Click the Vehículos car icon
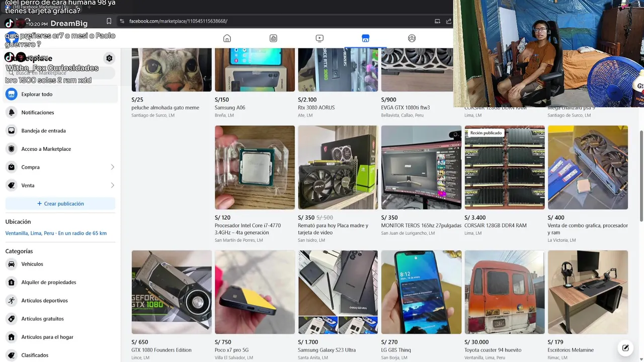Image resolution: width=644 pixels, height=362 pixels. (x=11, y=264)
